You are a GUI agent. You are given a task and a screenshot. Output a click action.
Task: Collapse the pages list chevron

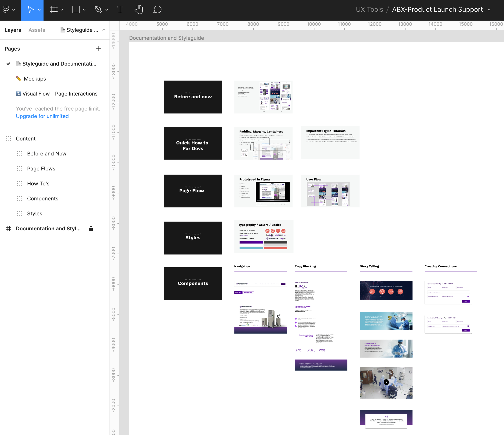104,30
